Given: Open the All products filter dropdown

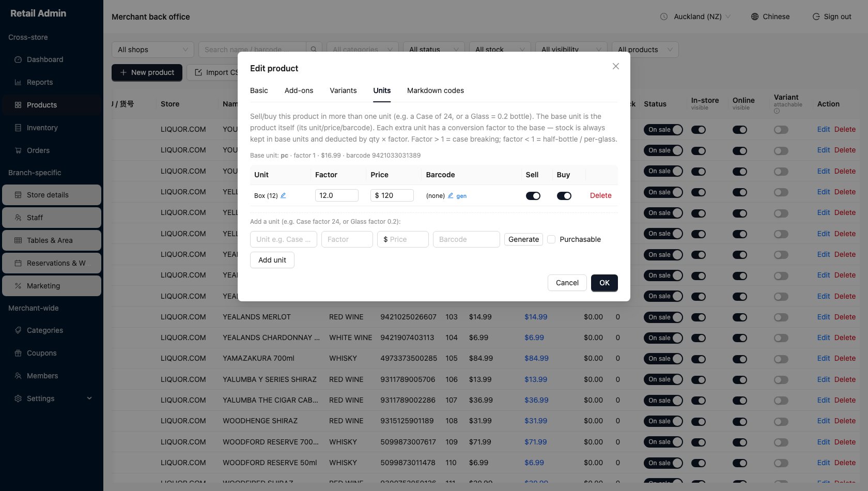Looking at the screenshot, I should click(x=645, y=50).
